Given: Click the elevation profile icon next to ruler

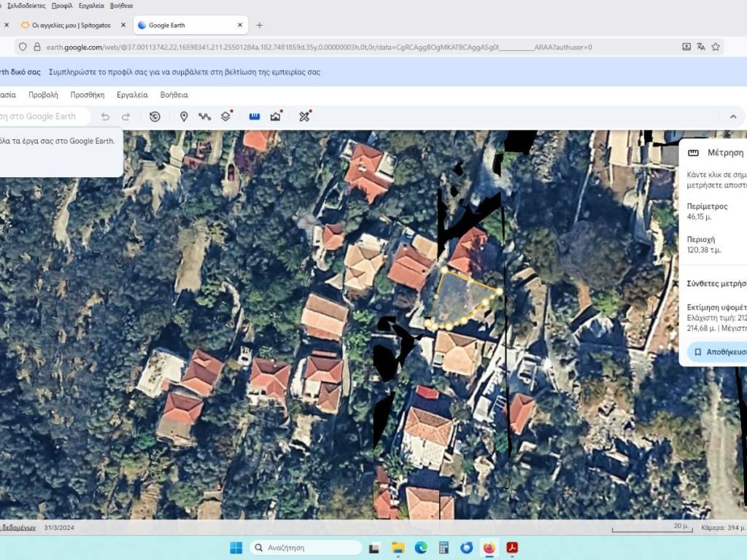Looking at the screenshot, I should pos(276,117).
